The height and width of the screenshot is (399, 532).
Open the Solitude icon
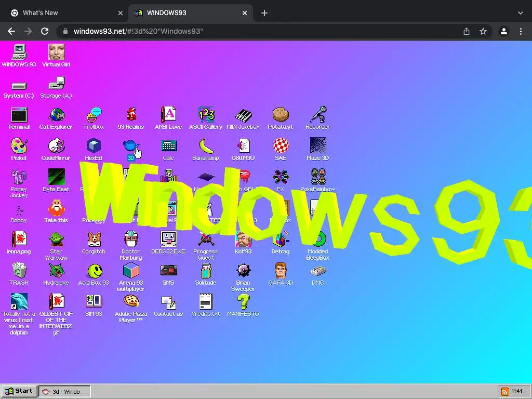point(206,270)
